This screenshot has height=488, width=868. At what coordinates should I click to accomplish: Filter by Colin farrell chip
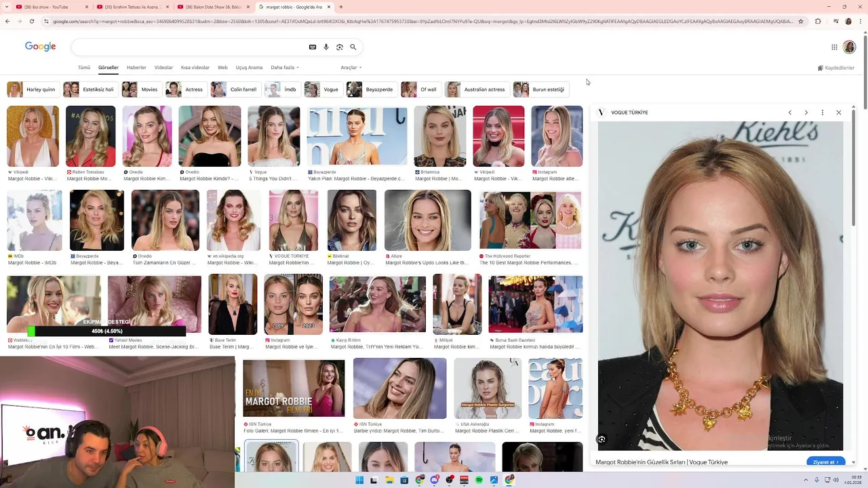(x=235, y=89)
